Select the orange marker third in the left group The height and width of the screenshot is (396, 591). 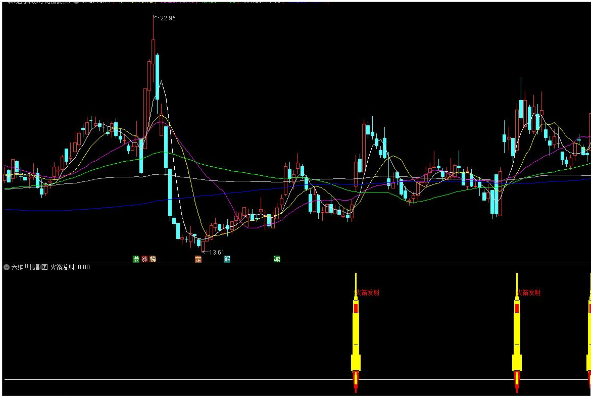pyautogui.click(x=153, y=259)
